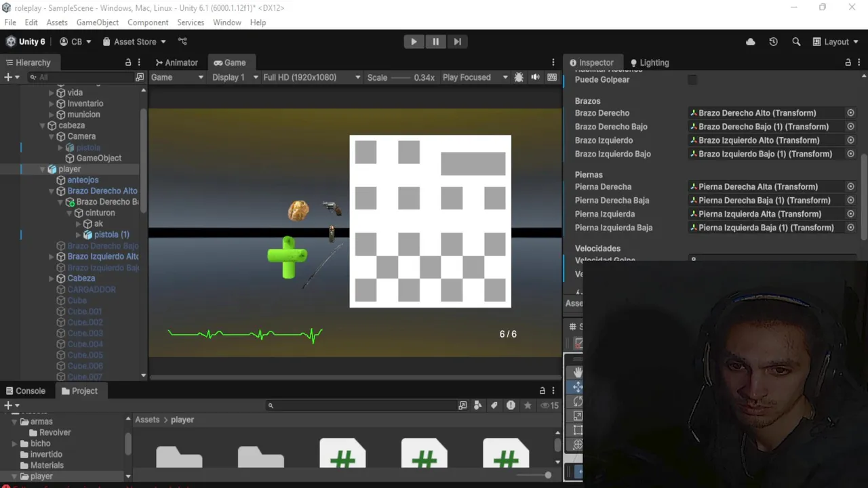868x488 pixels.
Task: Open the collaboration icon beside Asset Store
Action: pyautogui.click(x=182, y=41)
